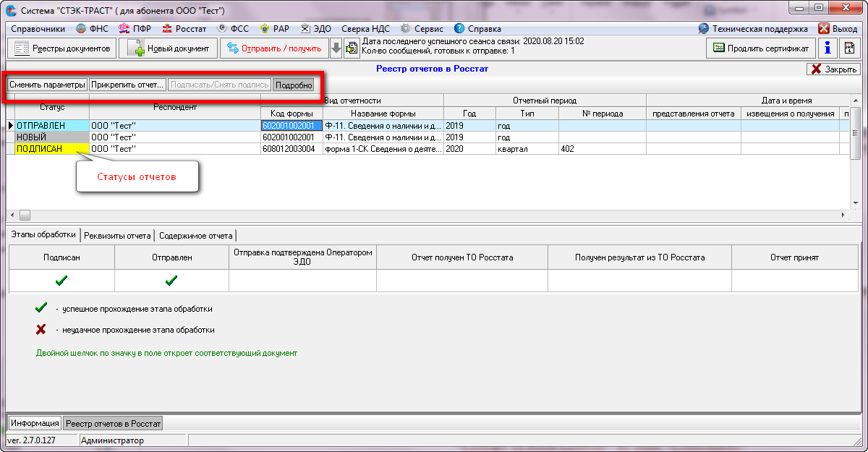Screen dimensions: 868x452
Task: Open the Росстат menu
Action: [184, 29]
